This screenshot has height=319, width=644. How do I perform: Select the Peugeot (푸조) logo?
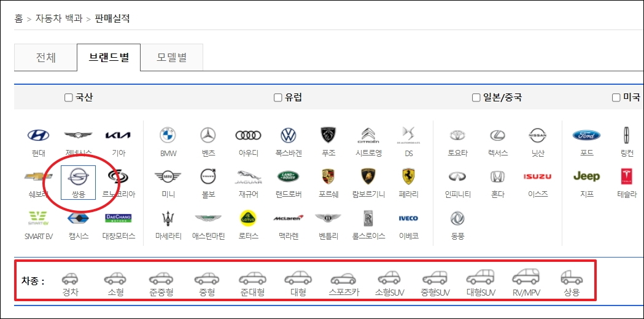click(x=328, y=135)
